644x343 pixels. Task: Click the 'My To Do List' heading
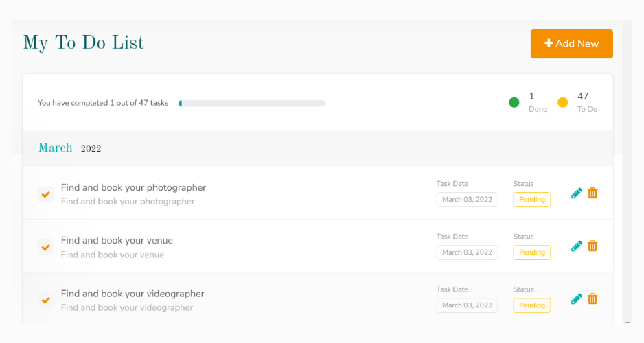tap(83, 43)
